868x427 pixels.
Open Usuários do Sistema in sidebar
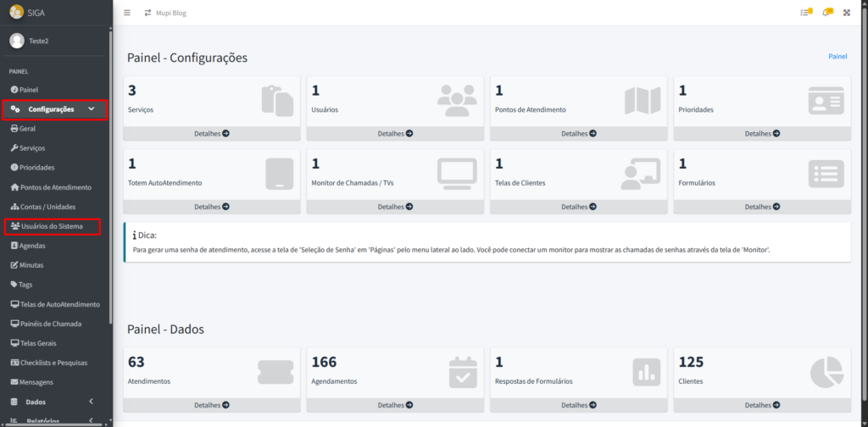click(53, 226)
